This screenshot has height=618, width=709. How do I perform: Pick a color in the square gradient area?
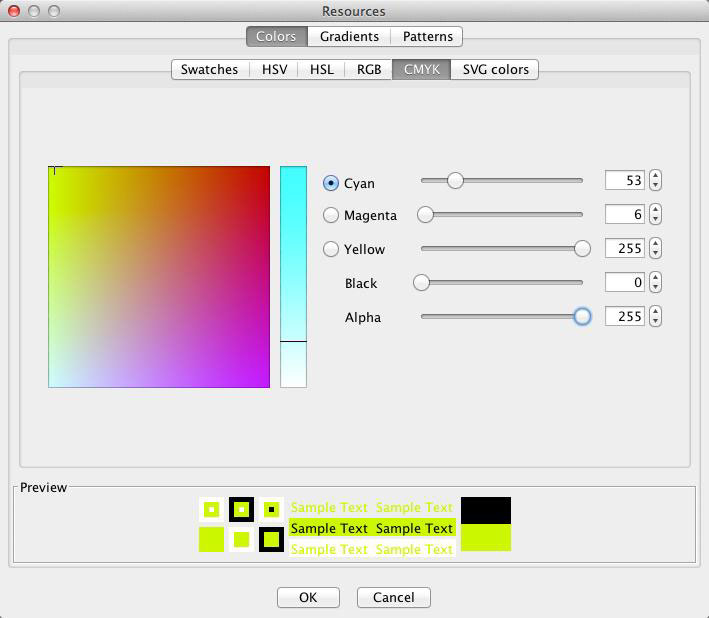pyautogui.click(x=159, y=277)
